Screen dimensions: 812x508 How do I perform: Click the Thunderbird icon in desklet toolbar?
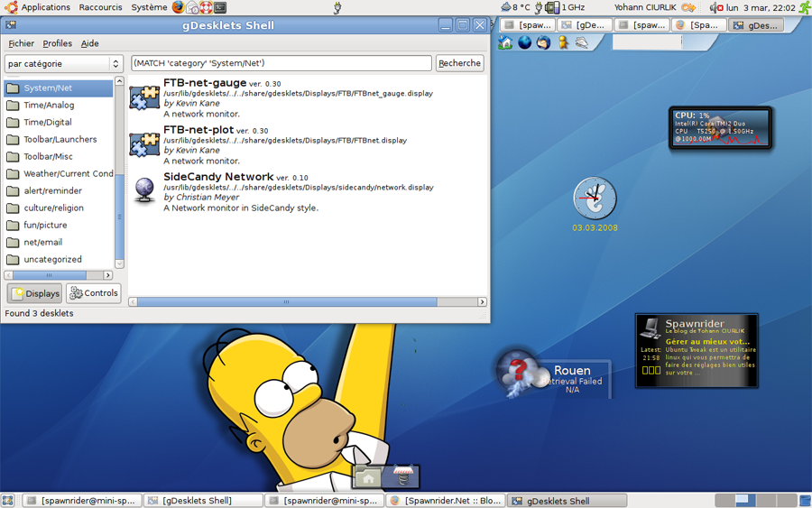tap(543, 42)
